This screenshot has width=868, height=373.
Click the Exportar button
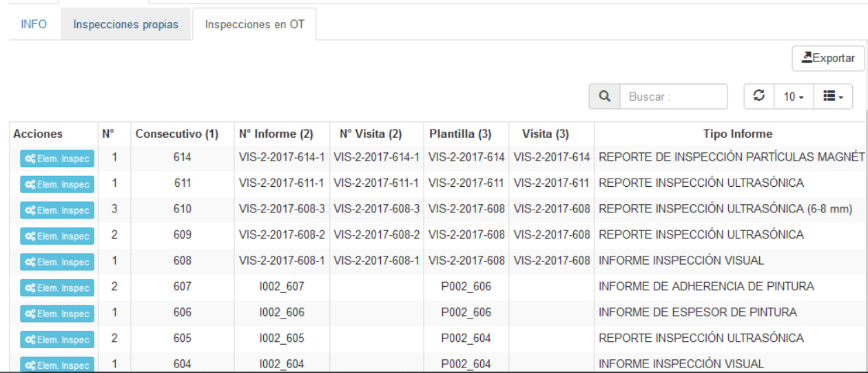[x=828, y=59]
